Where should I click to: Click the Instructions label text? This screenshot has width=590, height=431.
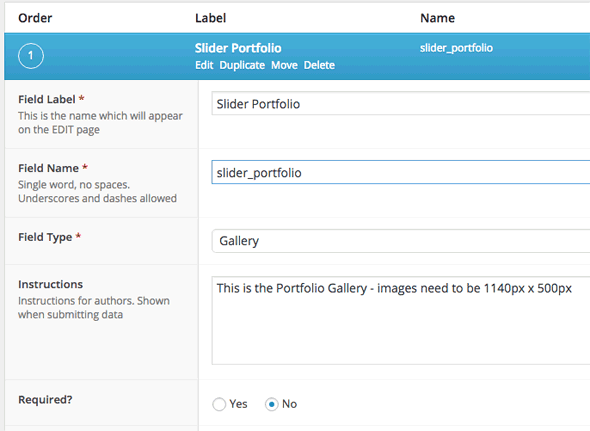click(x=50, y=284)
